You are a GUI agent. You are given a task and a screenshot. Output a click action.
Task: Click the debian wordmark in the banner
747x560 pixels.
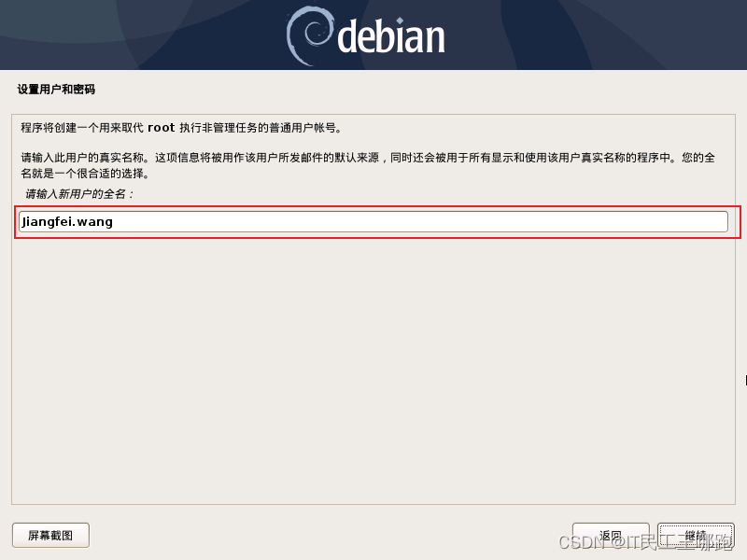[x=390, y=35]
